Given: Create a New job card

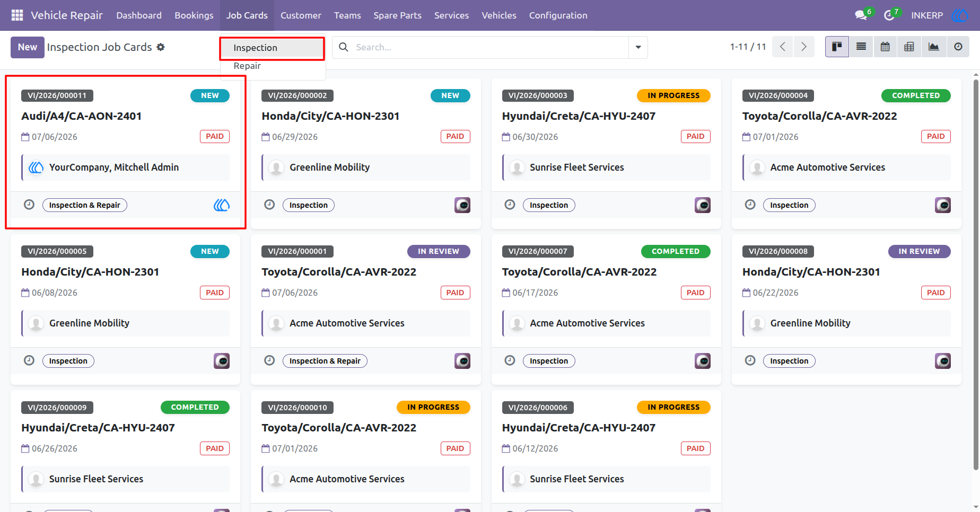Looking at the screenshot, I should click(x=28, y=47).
